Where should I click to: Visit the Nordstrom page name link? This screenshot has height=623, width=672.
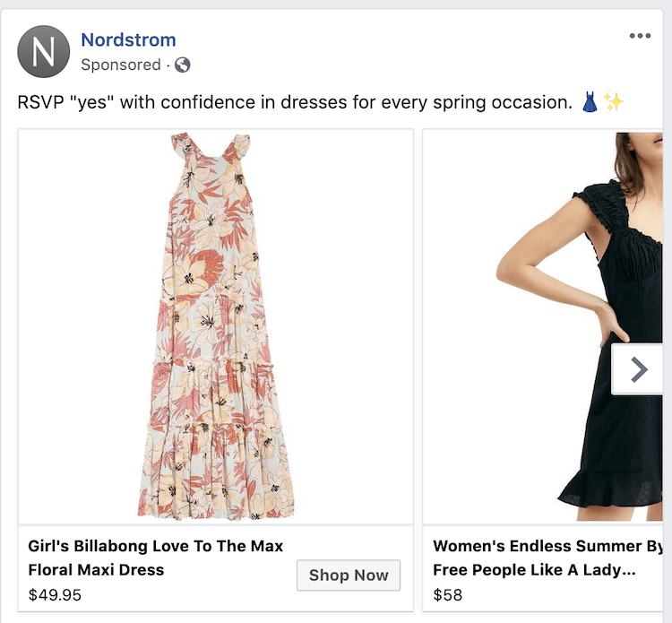pos(128,39)
